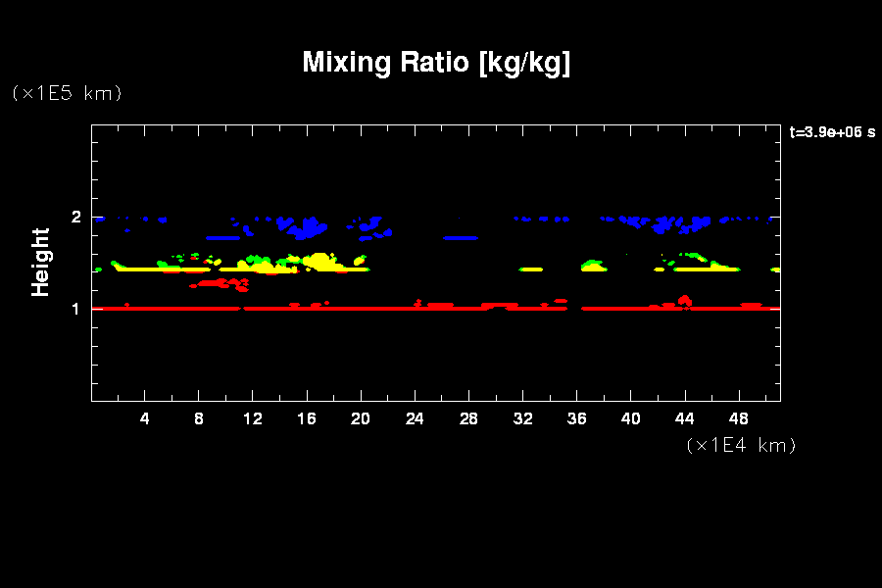Click the x-axis tick label 36

point(576,418)
